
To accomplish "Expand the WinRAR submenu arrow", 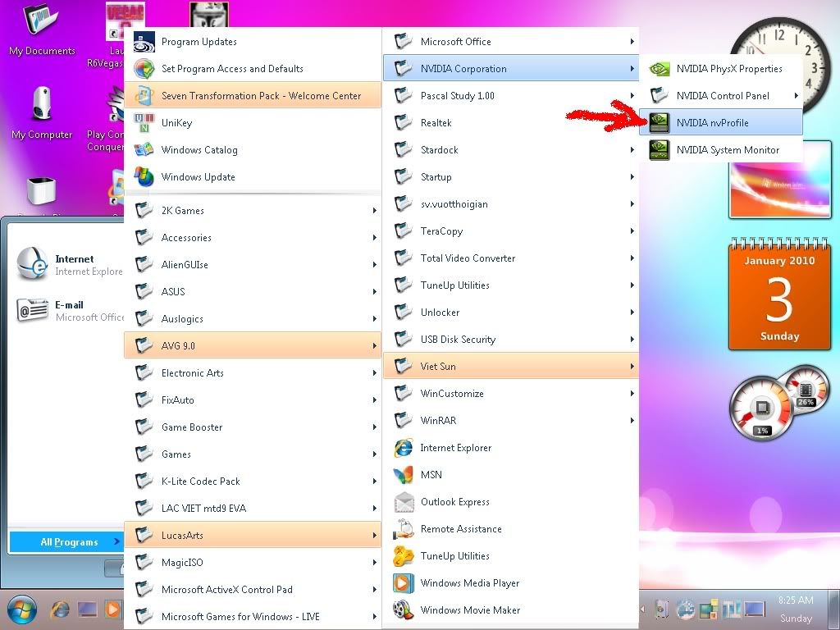I will 632,421.
